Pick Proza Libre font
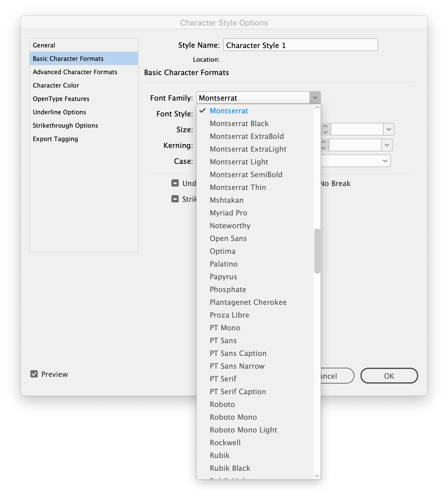The width and height of the screenshot is (448, 496). click(255, 315)
